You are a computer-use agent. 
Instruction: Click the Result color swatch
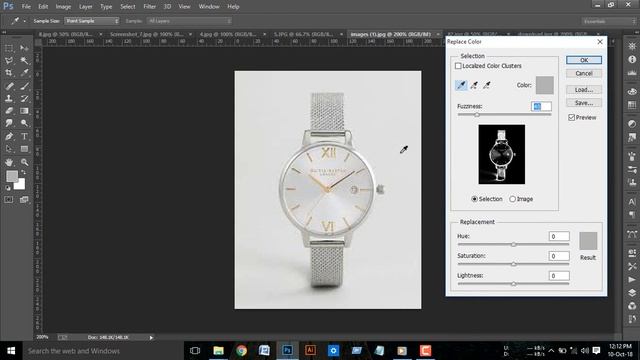(588, 241)
